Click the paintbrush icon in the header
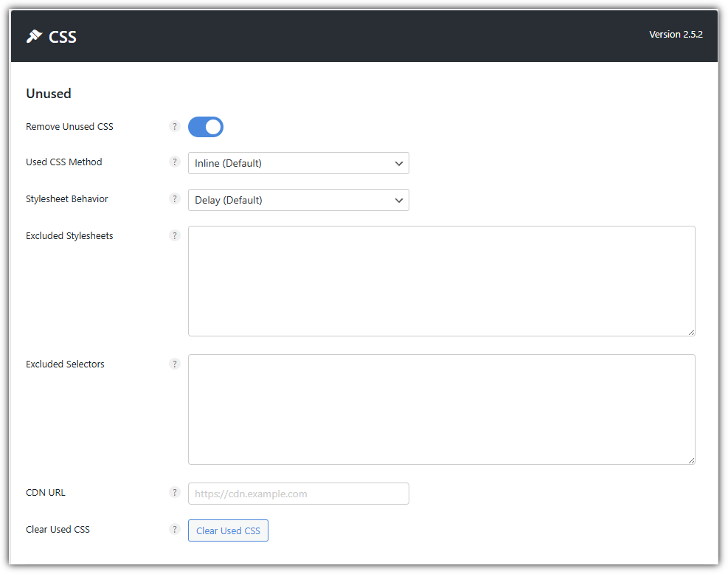 click(x=32, y=35)
